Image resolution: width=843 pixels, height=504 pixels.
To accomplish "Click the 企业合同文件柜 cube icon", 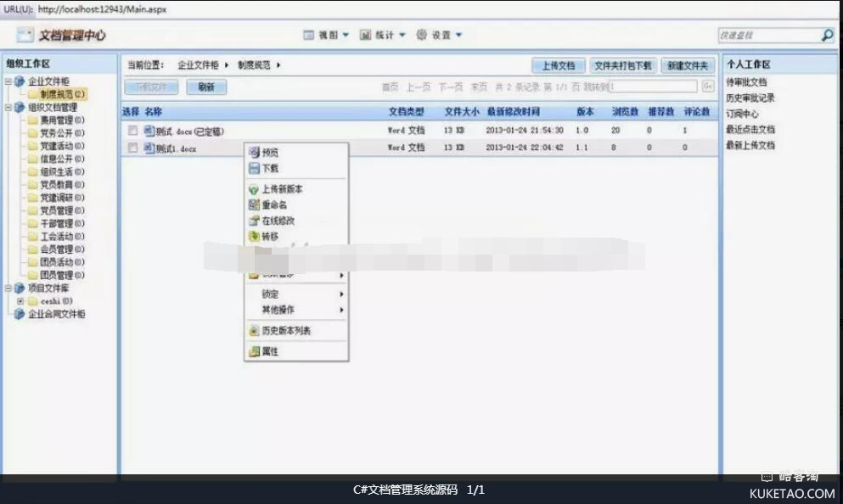I will point(20,314).
